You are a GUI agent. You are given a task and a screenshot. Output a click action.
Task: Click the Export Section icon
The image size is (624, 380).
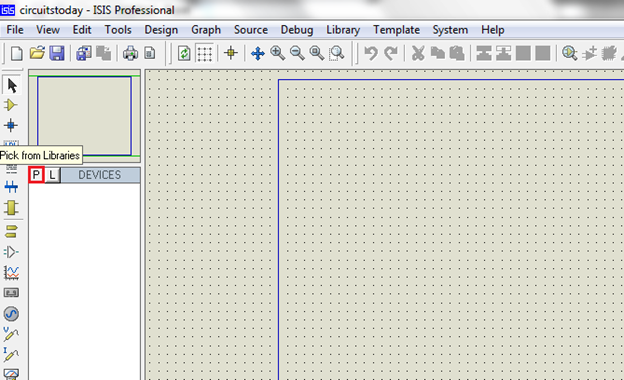pos(103,53)
